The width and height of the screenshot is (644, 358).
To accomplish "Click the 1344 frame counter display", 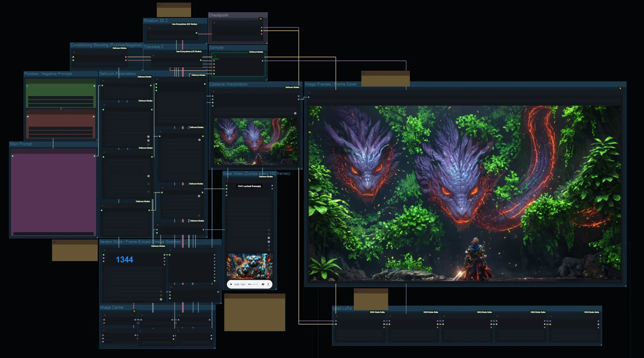I will [124, 260].
